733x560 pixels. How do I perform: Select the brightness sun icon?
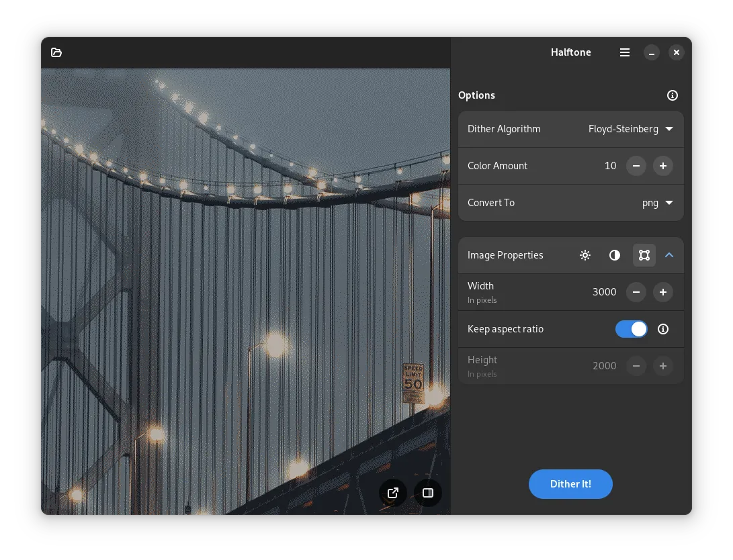(585, 255)
